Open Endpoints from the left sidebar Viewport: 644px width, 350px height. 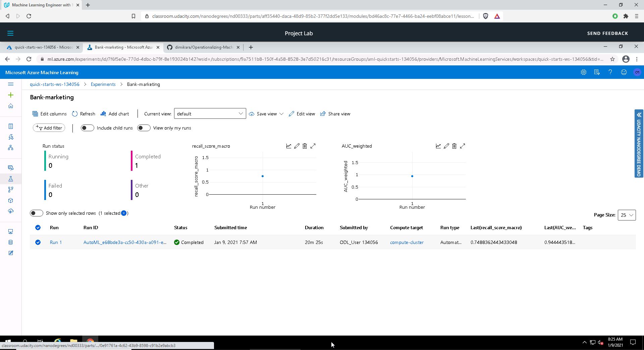pos(11,211)
